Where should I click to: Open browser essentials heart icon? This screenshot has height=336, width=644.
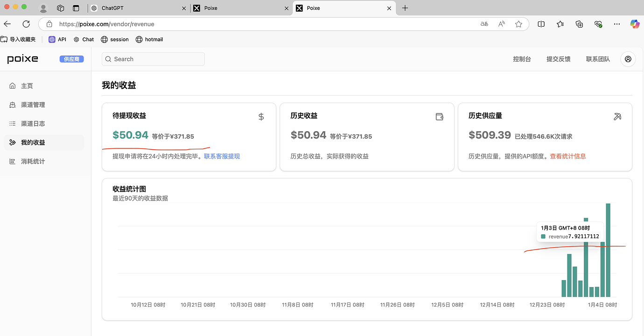pos(598,24)
